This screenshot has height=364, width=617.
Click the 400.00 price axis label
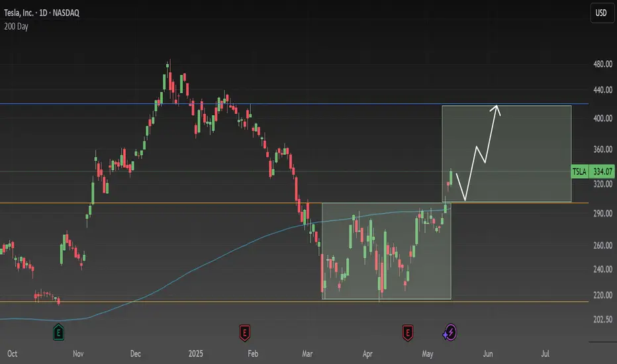602,118
